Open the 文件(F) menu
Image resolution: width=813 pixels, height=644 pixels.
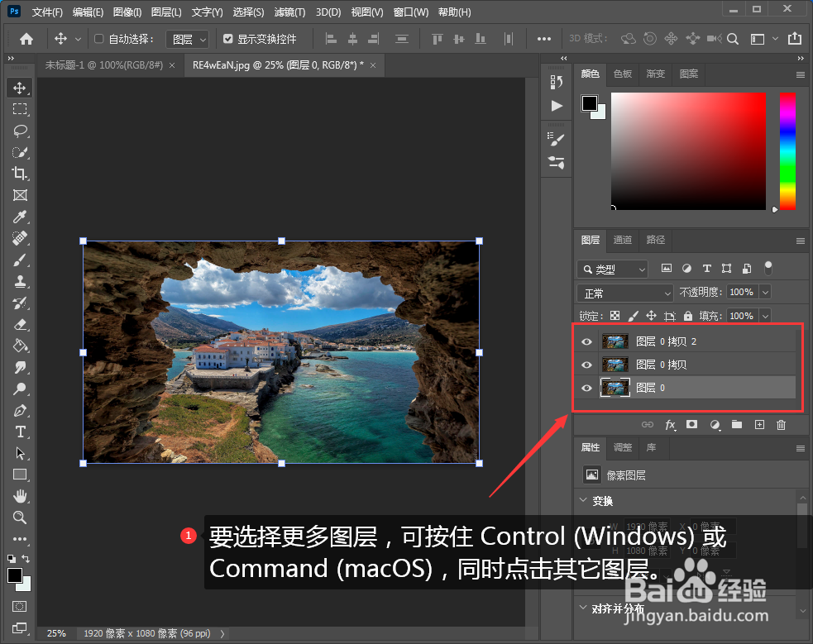coord(47,12)
